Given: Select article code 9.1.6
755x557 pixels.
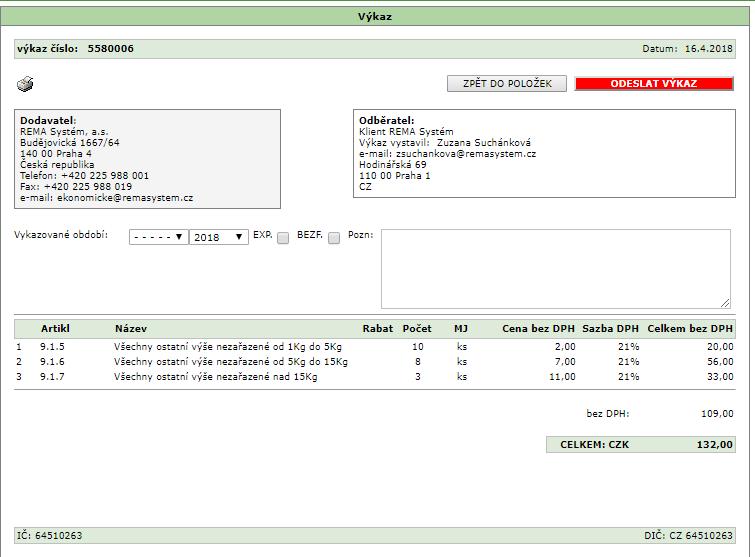Looking at the screenshot, I should (52, 362).
